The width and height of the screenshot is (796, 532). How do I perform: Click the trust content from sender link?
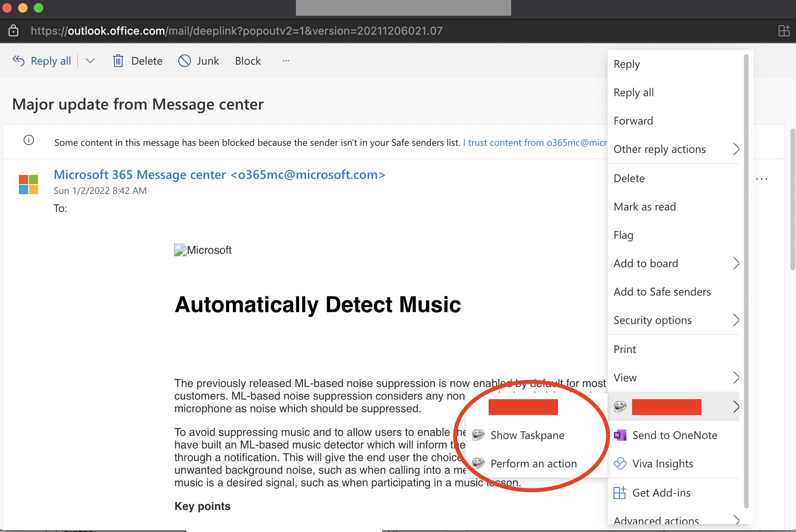click(x=535, y=143)
